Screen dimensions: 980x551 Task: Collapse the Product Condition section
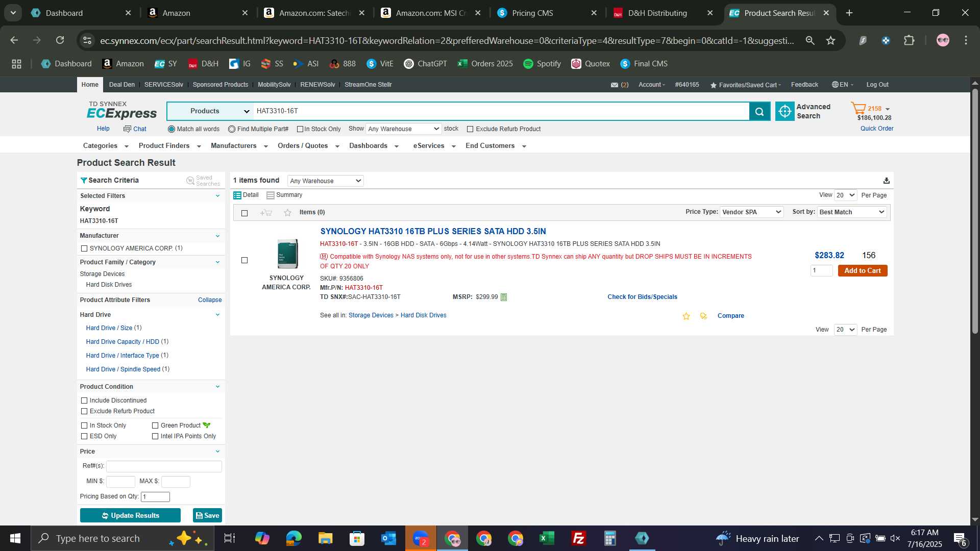coord(217,387)
